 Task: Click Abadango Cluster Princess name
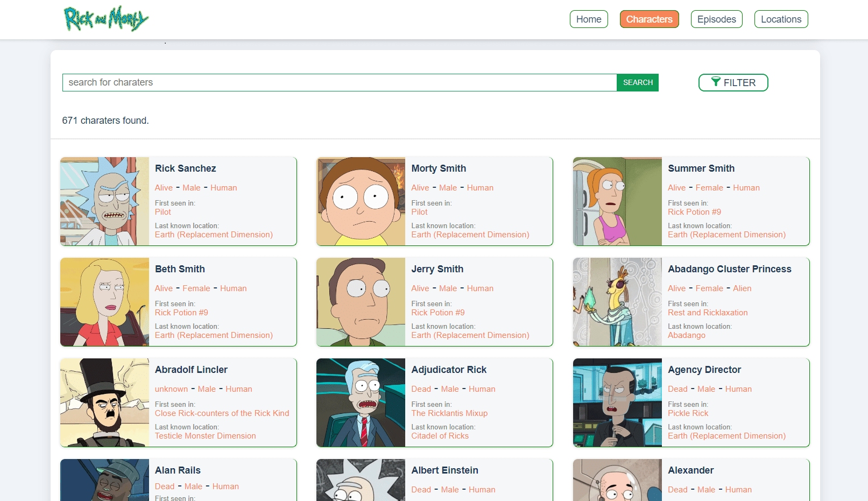pyautogui.click(x=730, y=269)
